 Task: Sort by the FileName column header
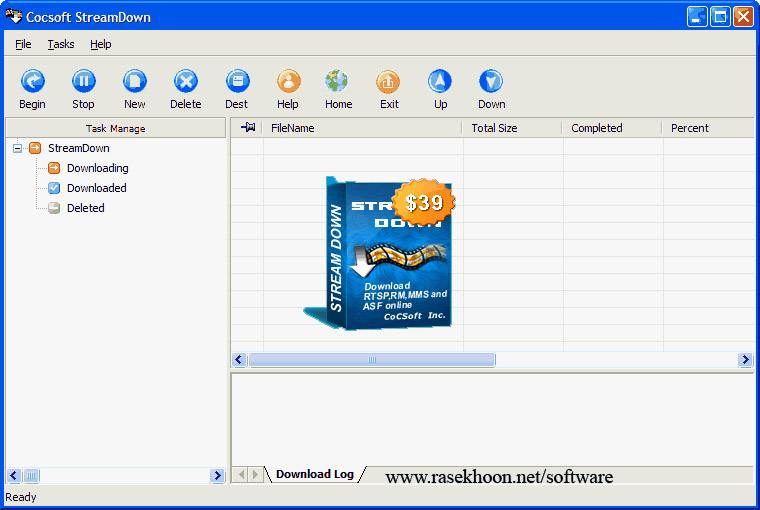362,128
